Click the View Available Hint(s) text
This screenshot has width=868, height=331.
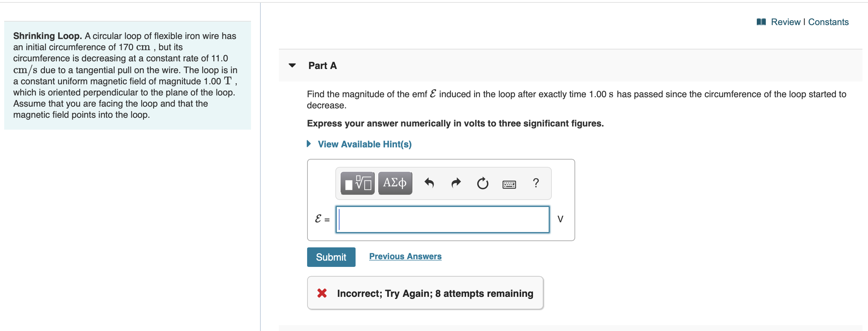(x=365, y=144)
